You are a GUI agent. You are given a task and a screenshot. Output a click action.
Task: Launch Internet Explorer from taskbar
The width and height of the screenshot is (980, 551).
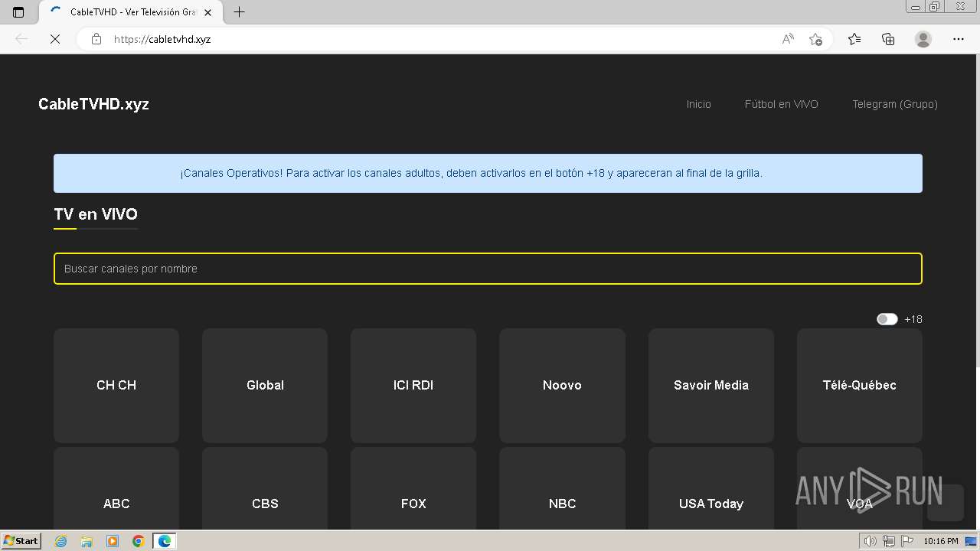click(60, 541)
